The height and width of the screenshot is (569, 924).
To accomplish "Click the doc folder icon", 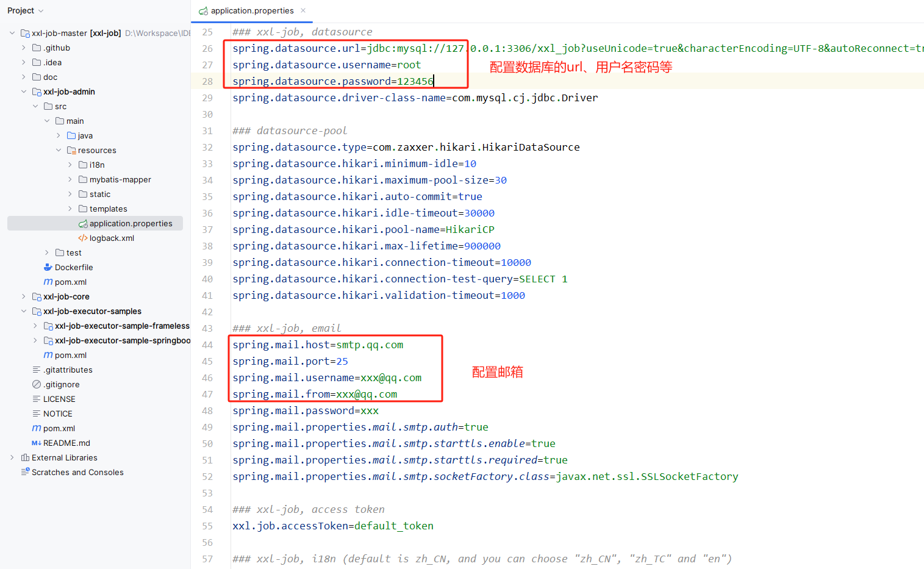I will click(37, 77).
